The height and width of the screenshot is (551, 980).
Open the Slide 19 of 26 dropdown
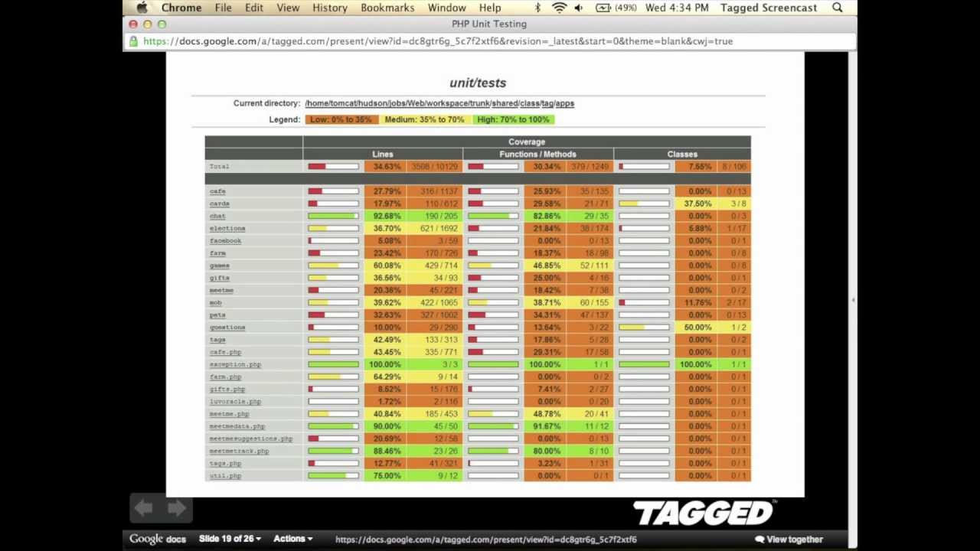[230, 539]
